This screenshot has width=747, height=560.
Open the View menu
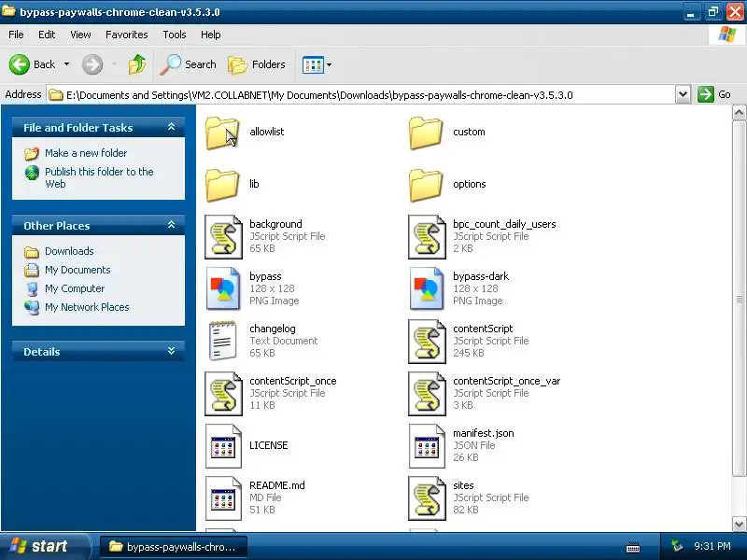click(x=80, y=35)
